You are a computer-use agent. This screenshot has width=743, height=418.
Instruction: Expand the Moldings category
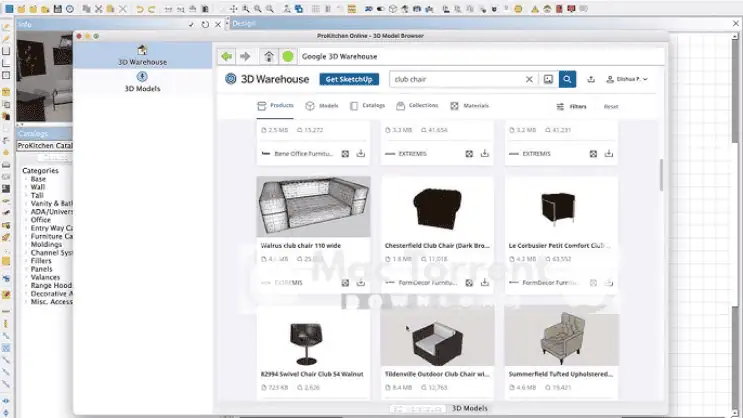tap(26, 245)
